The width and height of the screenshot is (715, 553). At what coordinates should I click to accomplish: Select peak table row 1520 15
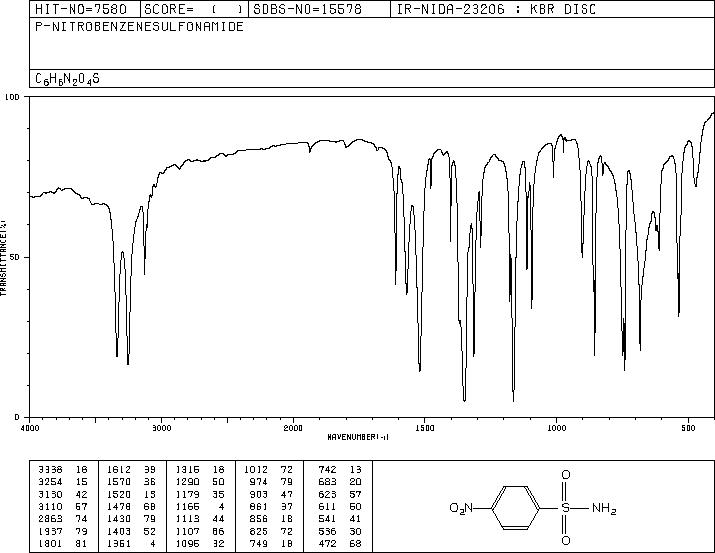(x=132, y=494)
